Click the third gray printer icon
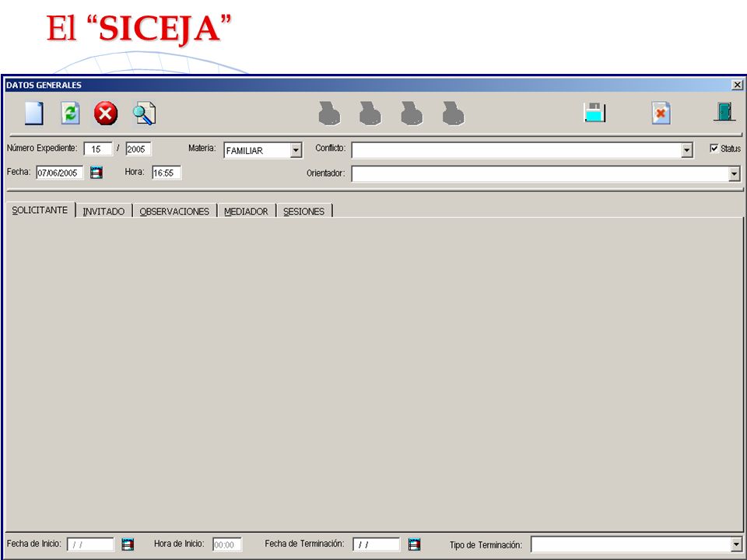The image size is (747, 560). (x=412, y=114)
